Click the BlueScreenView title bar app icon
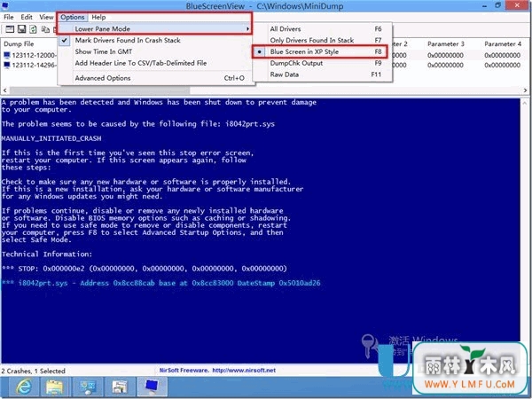 tap(5, 6)
